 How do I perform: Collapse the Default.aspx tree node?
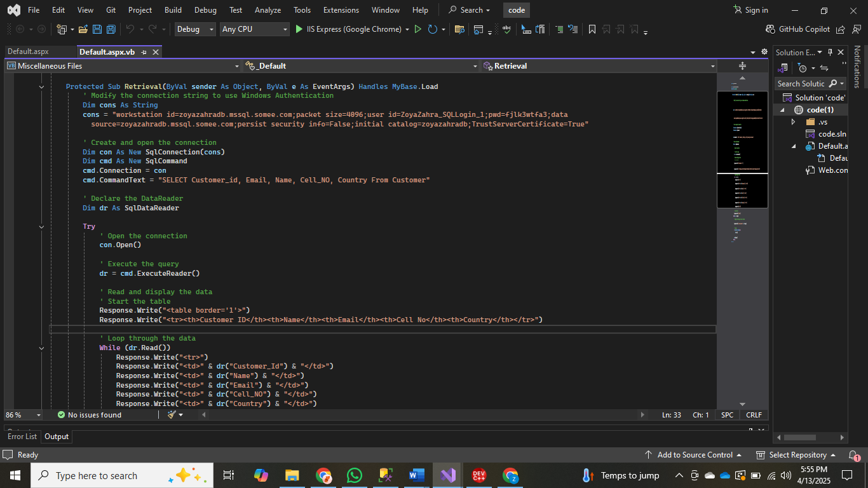pos(793,146)
